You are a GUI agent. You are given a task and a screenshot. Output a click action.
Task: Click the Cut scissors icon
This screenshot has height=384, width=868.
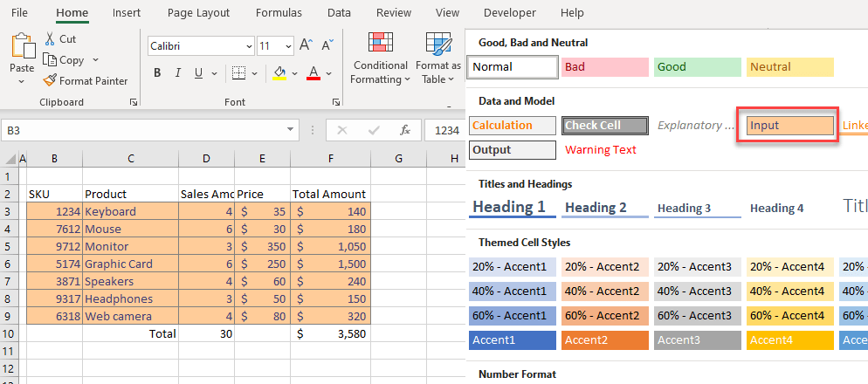[x=50, y=38]
